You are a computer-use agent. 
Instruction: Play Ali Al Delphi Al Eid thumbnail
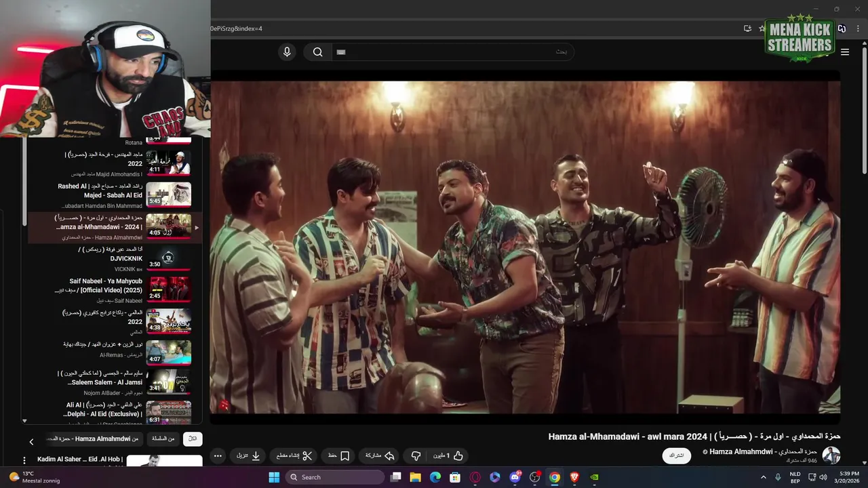tap(169, 413)
